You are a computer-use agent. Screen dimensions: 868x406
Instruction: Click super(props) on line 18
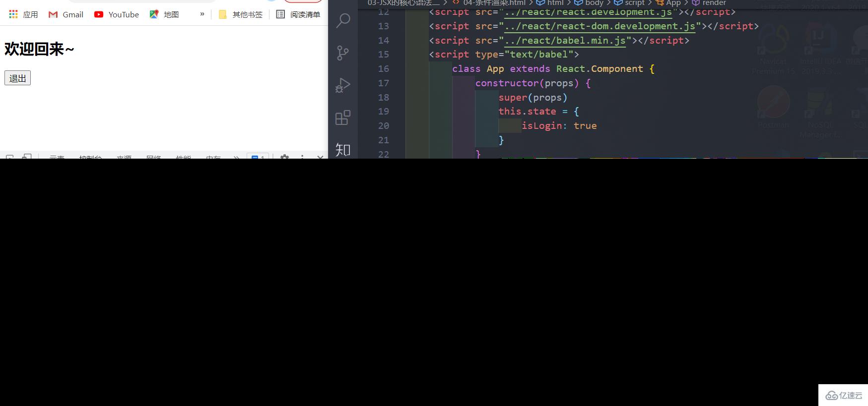[533, 98]
